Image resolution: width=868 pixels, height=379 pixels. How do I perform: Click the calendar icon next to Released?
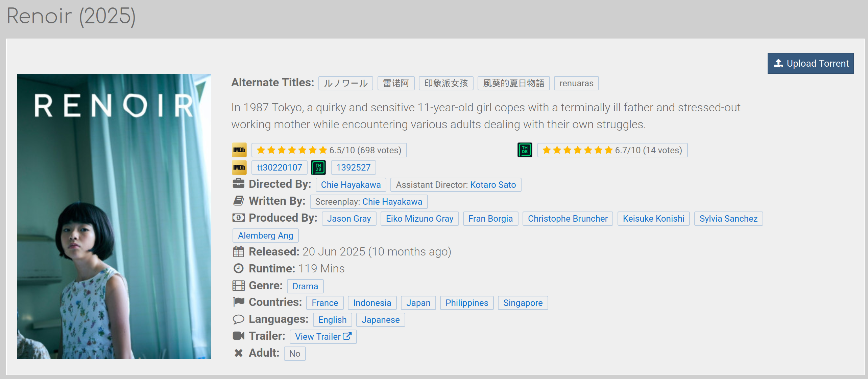click(x=238, y=252)
